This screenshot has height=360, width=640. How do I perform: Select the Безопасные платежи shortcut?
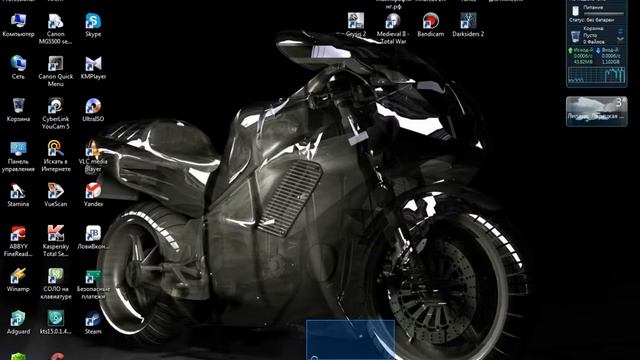point(93,284)
